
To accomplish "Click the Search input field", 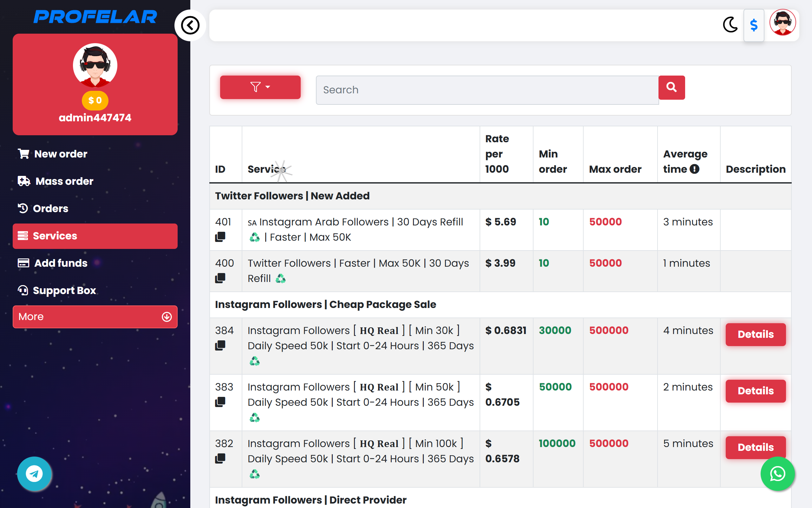I will pos(487,90).
